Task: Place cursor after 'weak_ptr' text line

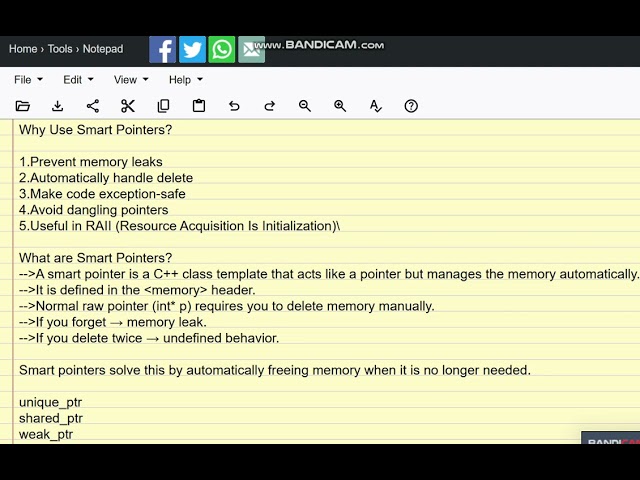Action: (73, 434)
